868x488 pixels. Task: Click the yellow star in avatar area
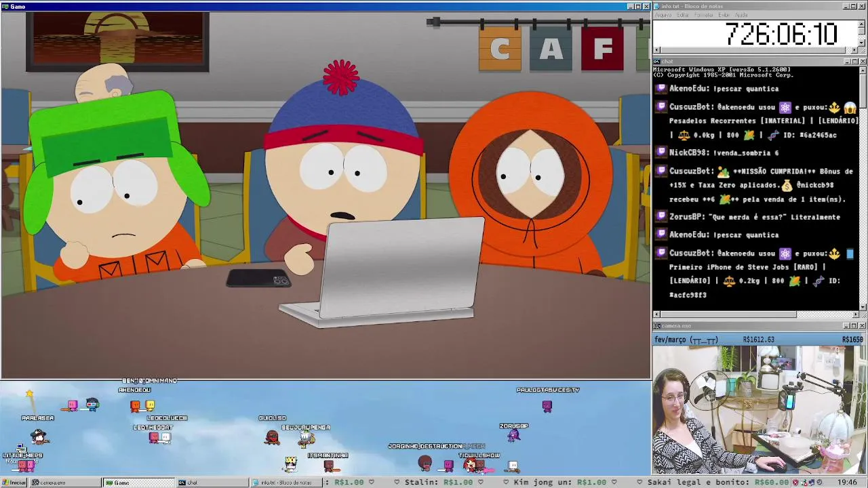[x=29, y=393]
